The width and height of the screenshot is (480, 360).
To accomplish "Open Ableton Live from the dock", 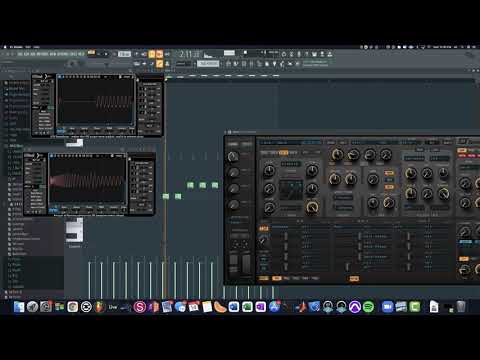I will point(113,307).
